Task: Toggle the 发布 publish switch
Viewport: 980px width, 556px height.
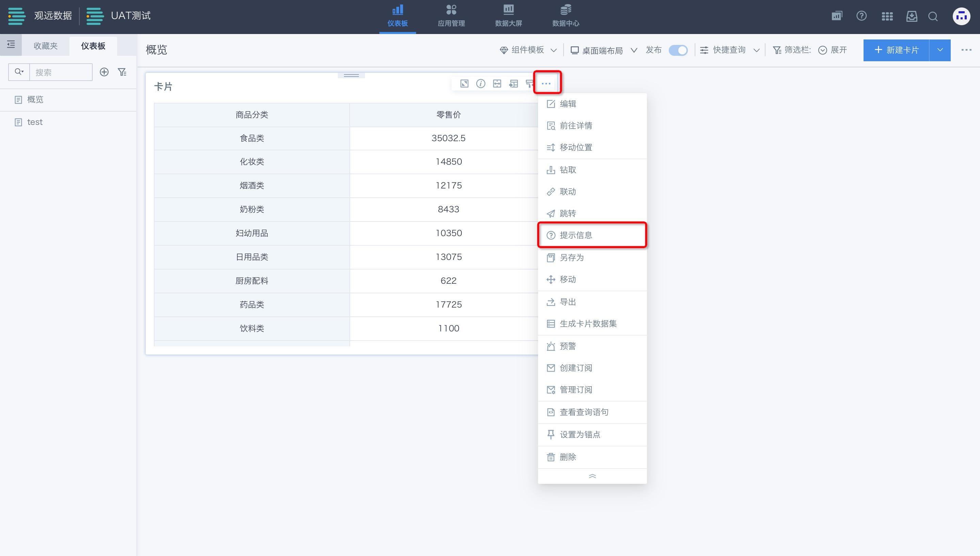Action: (678, 50)
